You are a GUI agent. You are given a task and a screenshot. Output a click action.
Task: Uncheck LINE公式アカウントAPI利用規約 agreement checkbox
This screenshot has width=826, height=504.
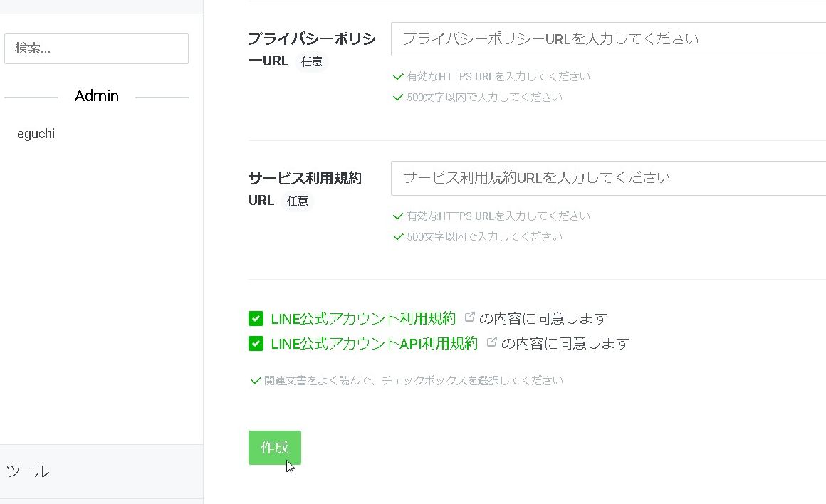(256, 343)
